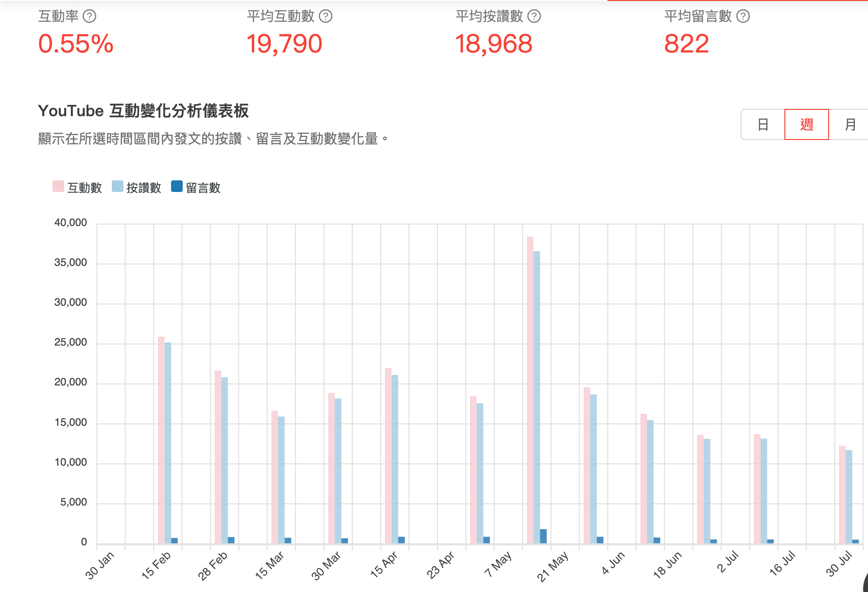Click the help icon next to 互動率
Viewport: 868px width, 592px height.
point(89,17)
